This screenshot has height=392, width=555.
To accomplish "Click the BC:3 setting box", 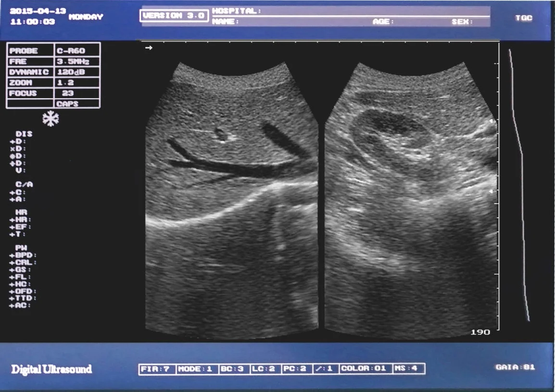I will click(x=233, y=368).
